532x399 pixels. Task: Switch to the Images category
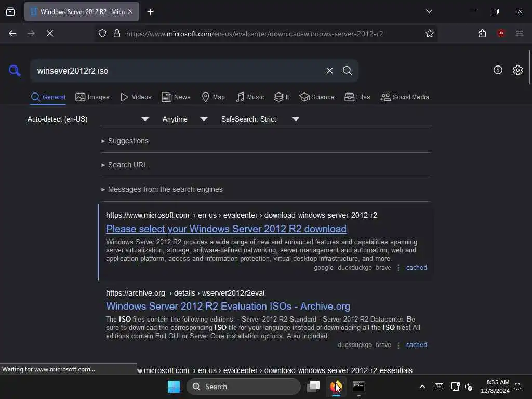pyautogui.click(x=92, y=97)
